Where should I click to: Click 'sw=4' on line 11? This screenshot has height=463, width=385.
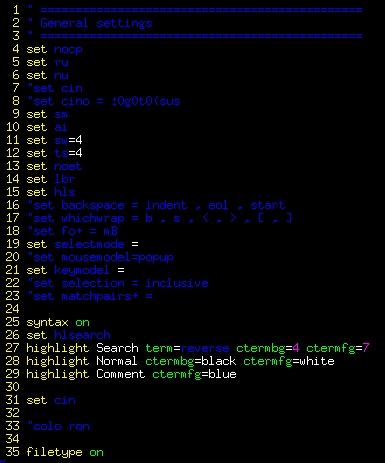coord(68,141)
